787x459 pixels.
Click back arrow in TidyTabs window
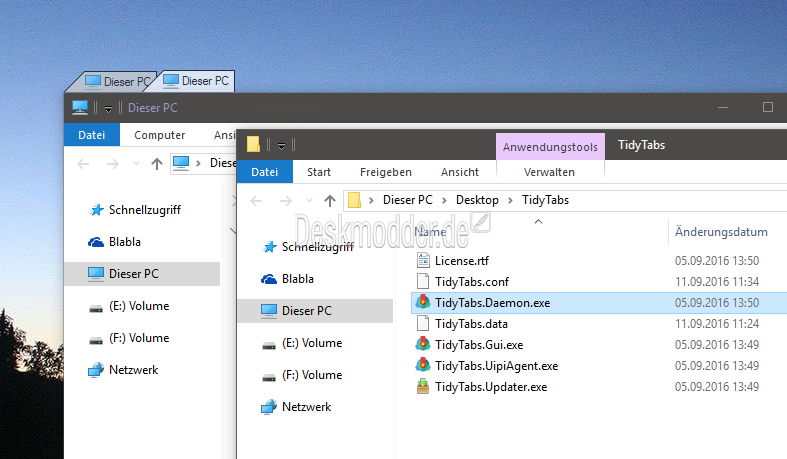pyautogui.click(x=256, y=201)
